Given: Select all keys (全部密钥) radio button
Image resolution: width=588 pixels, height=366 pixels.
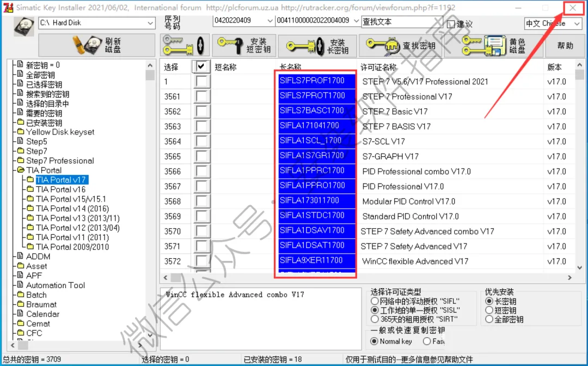Looking at the screenshot, I should point(489,319).
